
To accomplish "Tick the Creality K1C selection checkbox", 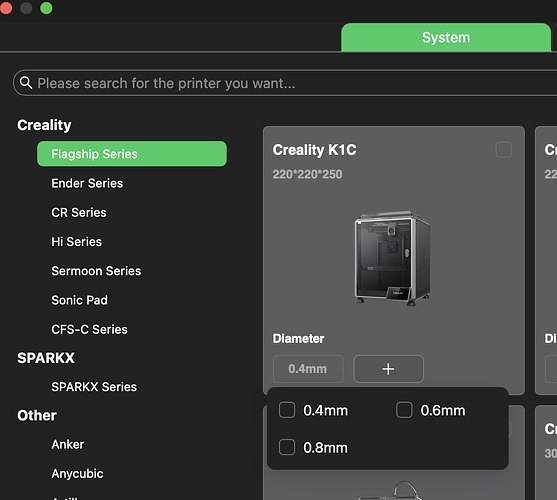I will pyautogui.click(x=503, y=150).
